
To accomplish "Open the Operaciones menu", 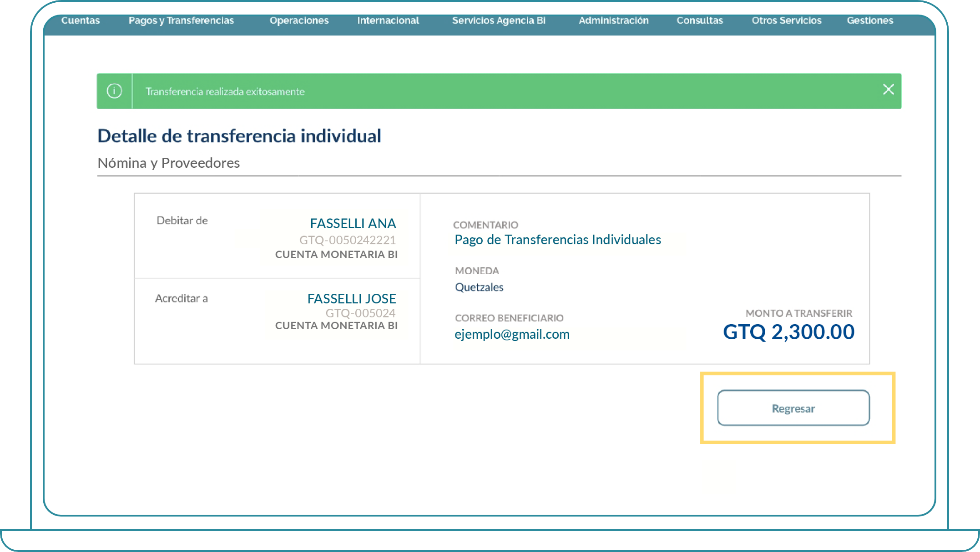I will [299, 20].
